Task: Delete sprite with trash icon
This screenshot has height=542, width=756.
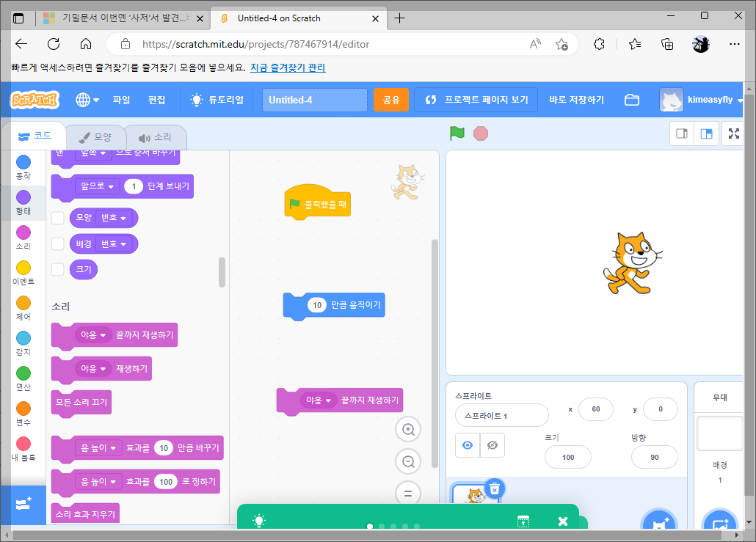Action: (494, 489)
